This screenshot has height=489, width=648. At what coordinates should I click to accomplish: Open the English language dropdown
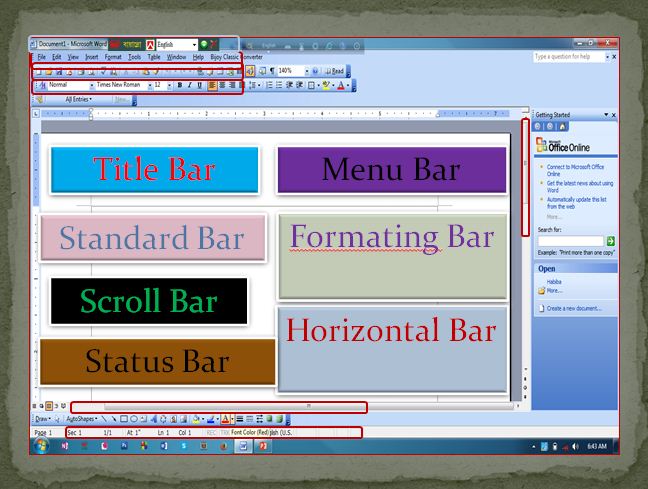[x=194, y=44]
